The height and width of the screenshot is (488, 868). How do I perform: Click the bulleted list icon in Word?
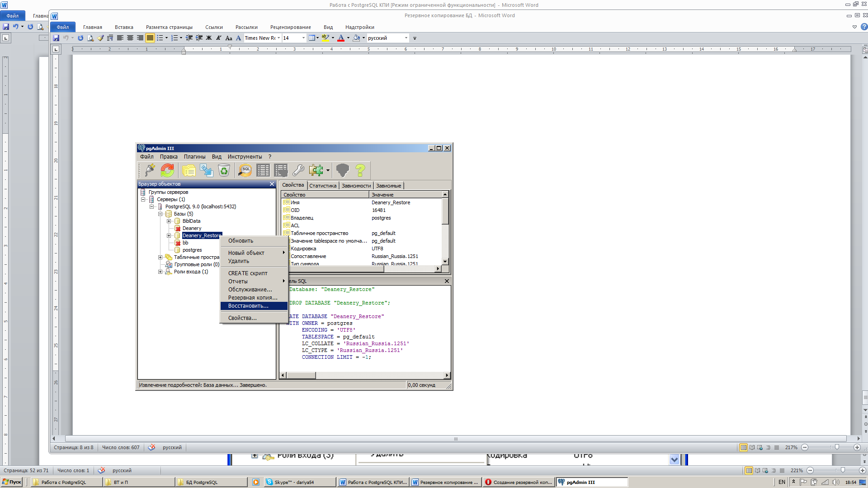point(160,38)
